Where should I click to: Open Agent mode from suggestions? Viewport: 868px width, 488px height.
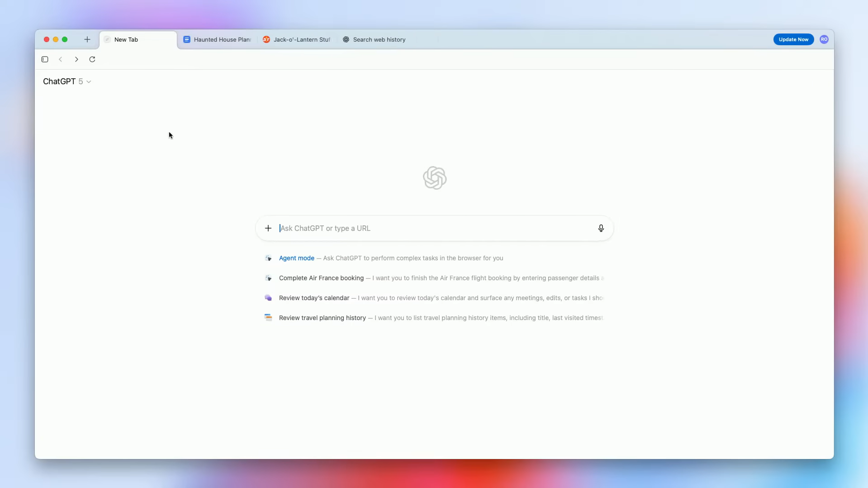pos(296,258)
